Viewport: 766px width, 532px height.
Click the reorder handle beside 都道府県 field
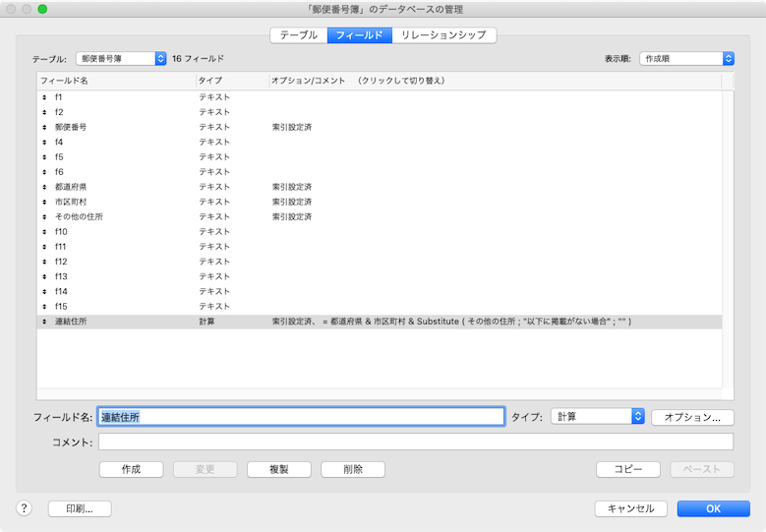[44, 187]
